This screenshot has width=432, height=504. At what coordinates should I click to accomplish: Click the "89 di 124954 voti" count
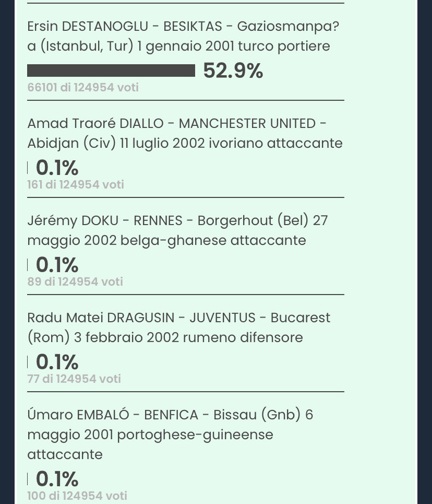click(75, 282)
